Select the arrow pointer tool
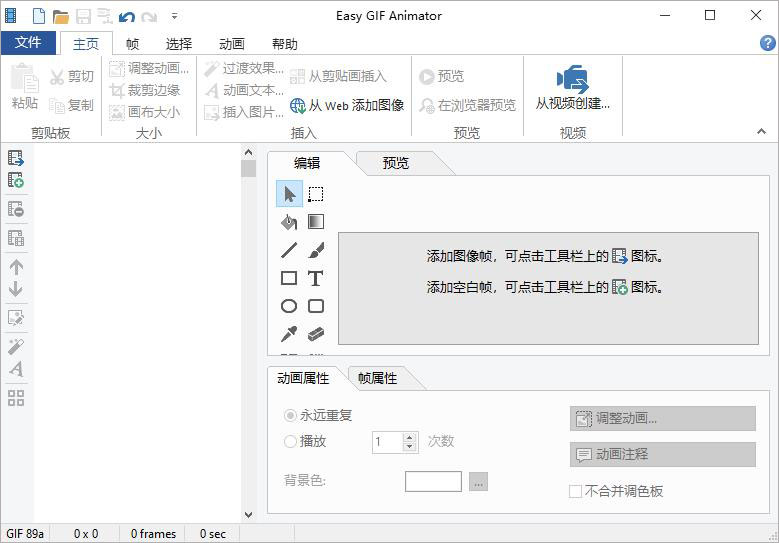This screenshot has width=779, height=543. pyautogui.click(x=289, y=194)
